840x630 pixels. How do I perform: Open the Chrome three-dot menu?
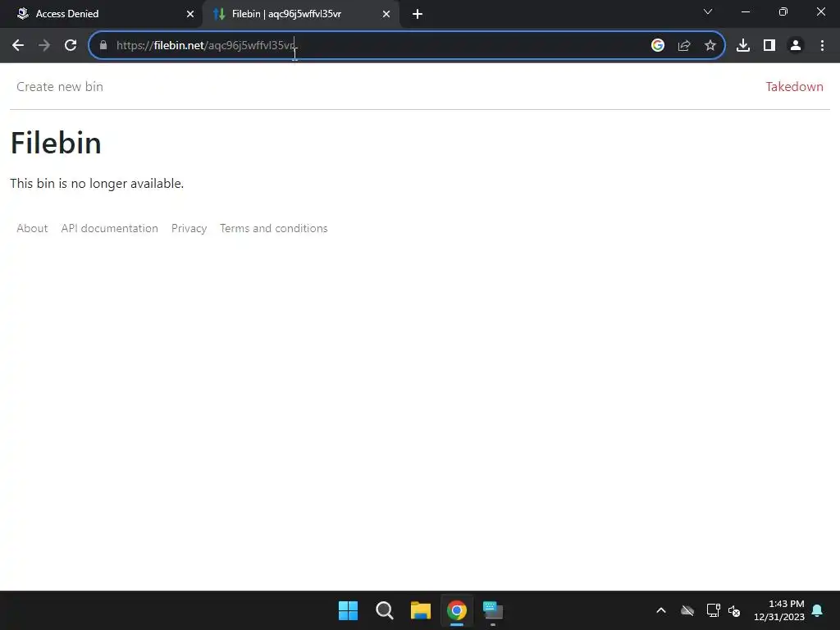[822, 46]
